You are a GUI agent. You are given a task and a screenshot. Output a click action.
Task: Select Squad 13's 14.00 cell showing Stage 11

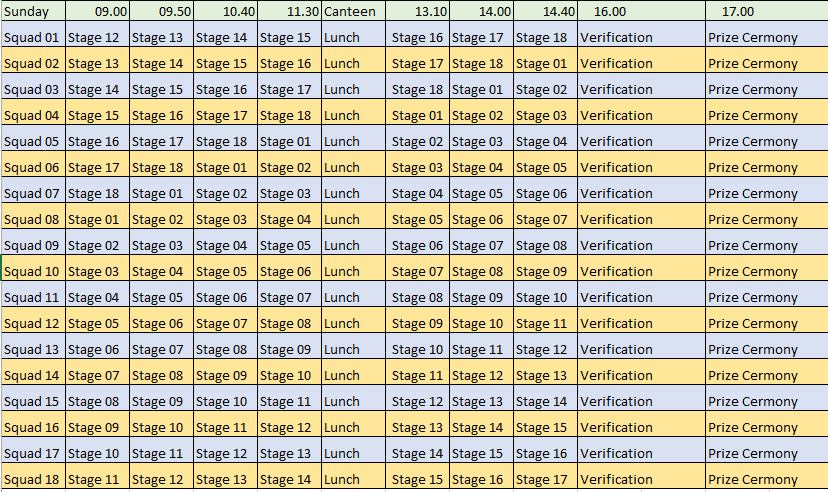coord(481,349)
